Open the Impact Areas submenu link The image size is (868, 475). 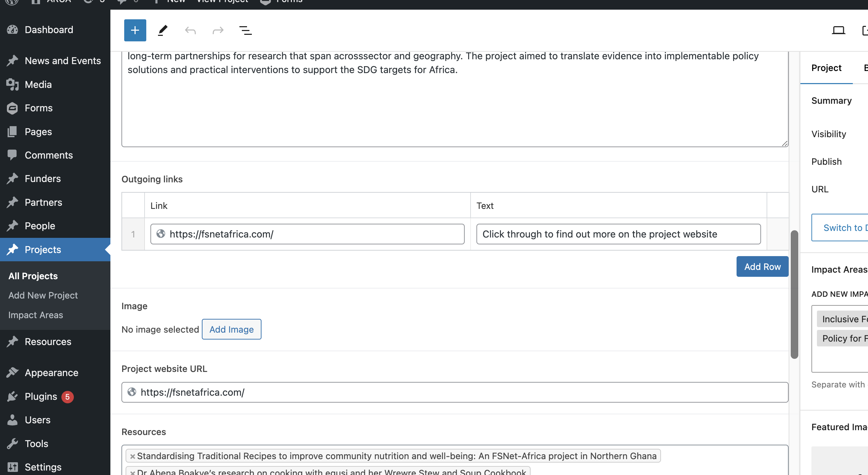coord(36,315)
